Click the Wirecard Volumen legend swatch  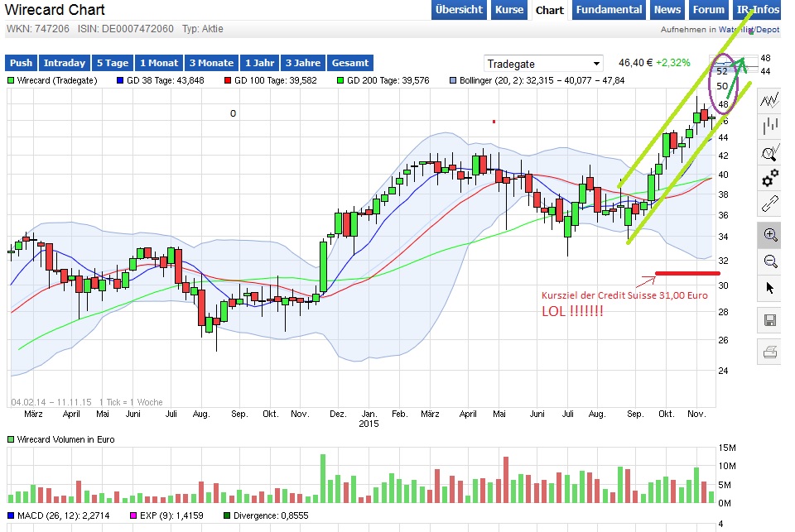[x=11, y=439]
